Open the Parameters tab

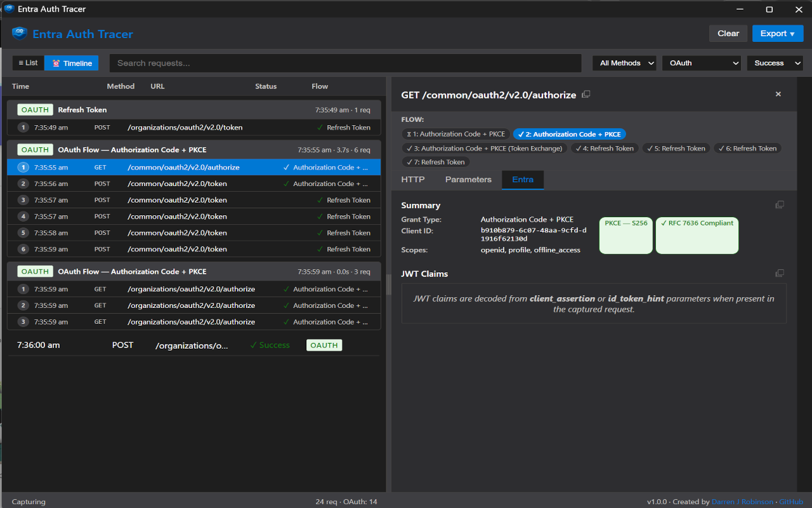pos(468,180)
